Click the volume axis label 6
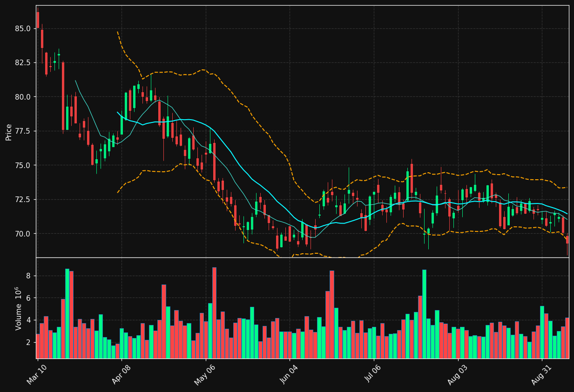This screenshot has width=574, height=392. 28,298
